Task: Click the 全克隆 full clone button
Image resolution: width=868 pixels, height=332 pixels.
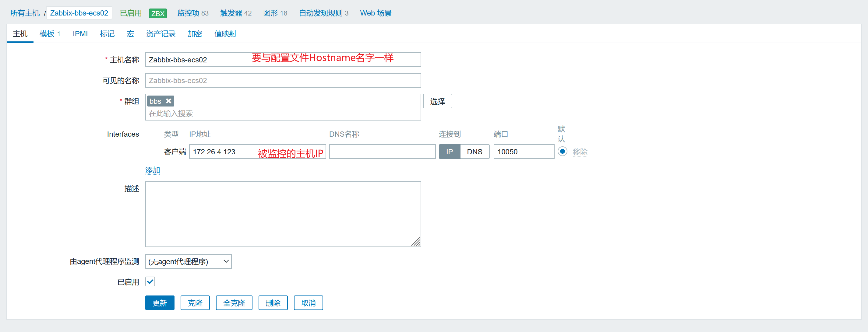Action: click(x=234, y=303)
